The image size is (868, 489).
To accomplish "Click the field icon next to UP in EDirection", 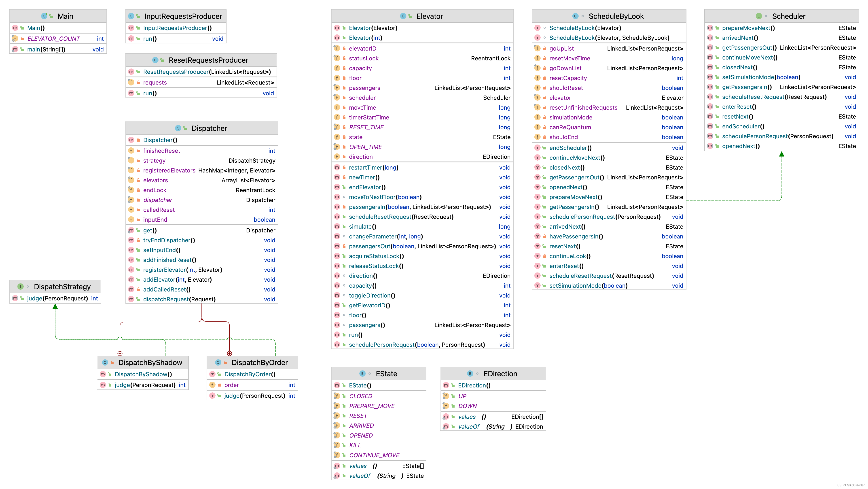I will pos(446,396).
